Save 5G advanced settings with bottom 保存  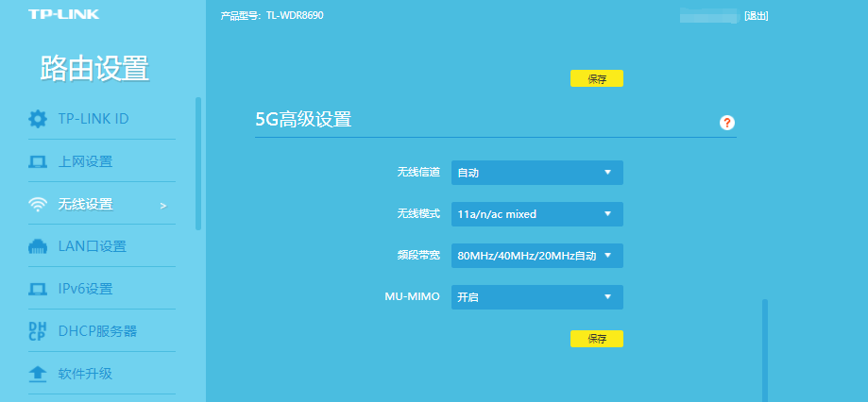[x=596, y=338]
